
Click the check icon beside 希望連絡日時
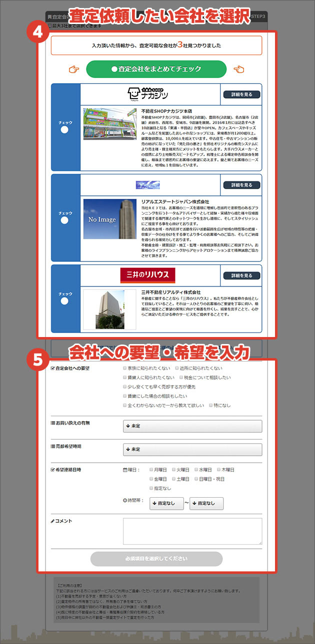(x=53, y=470)
